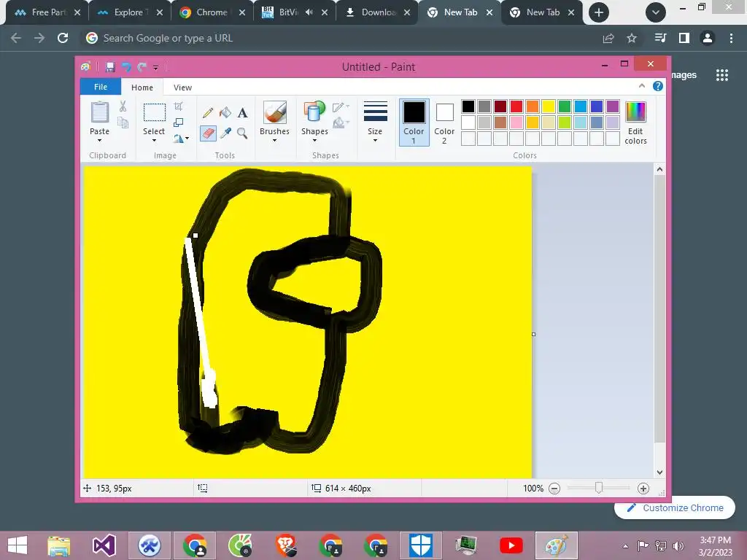
Task: Click the Crop icon in Image group
Action: [x=179, y=106]
